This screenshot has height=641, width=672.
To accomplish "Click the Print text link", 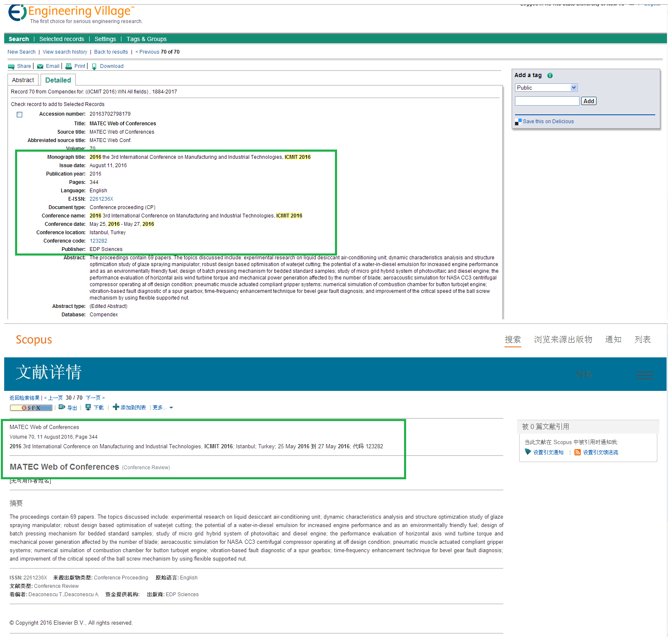I will 80,66.
